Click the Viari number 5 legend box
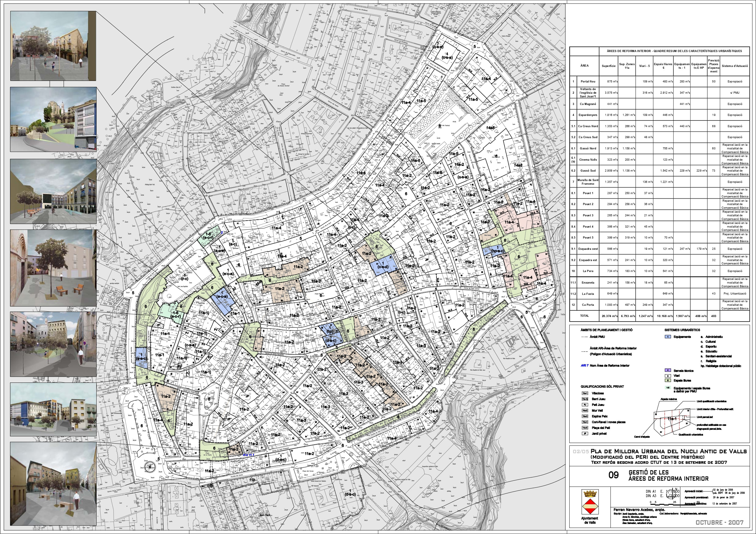The image size is (756, 534). [x=668, y=375]
